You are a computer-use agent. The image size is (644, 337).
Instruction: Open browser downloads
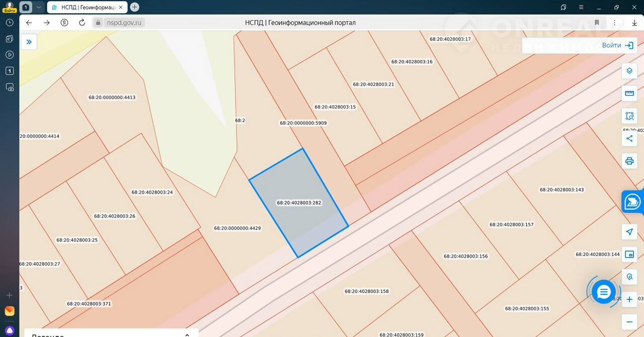point(634,23)
